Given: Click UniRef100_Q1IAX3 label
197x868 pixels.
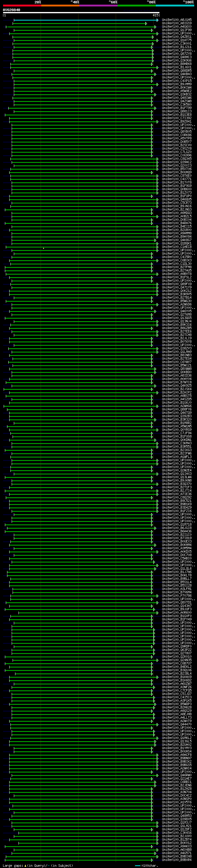Looking at the screenshot, I should click(177, 474).
